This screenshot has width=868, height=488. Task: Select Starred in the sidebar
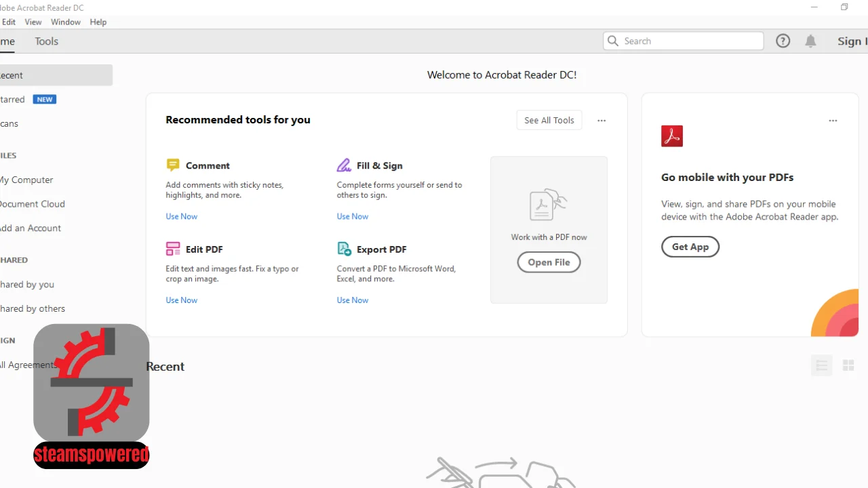[12, 100]
